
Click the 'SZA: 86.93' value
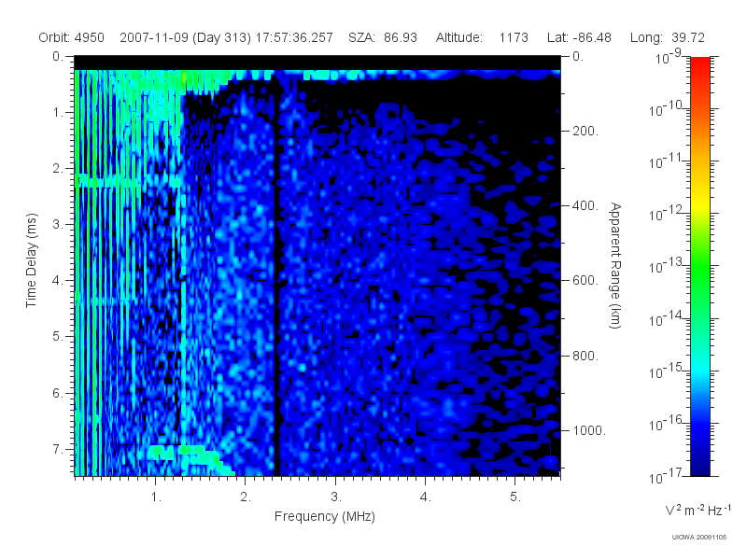tap(383, 37)
